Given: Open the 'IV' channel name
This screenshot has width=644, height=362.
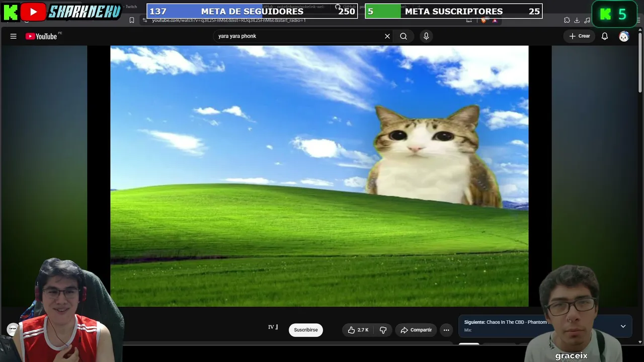Looking at the screenshot, I should (273, 327).
